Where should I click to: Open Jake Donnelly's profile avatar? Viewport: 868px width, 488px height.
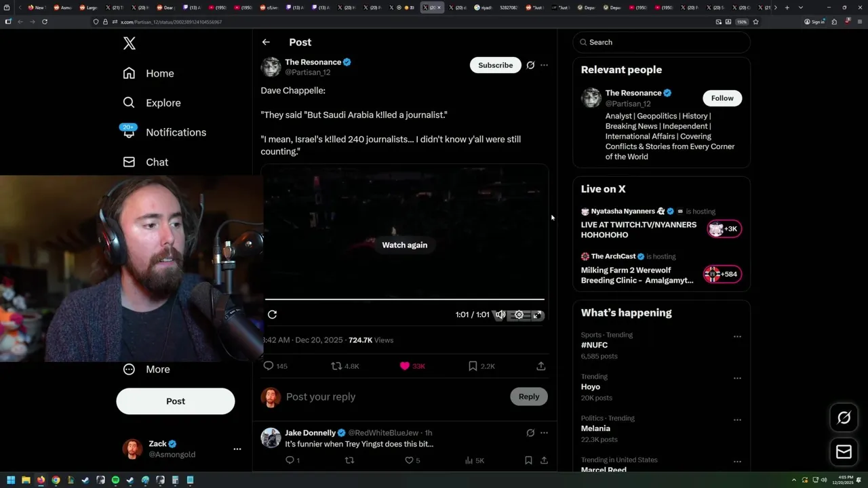click(x=271, y=437)
